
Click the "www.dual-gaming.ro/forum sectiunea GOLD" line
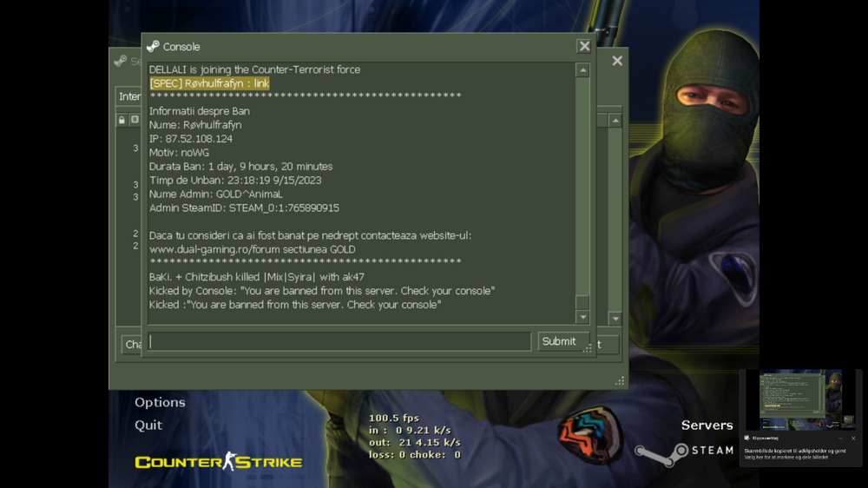(x=253, y=249)
